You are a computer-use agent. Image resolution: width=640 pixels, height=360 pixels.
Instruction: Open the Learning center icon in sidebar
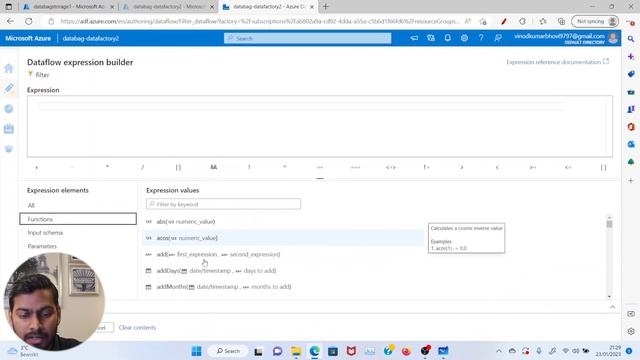9,149
